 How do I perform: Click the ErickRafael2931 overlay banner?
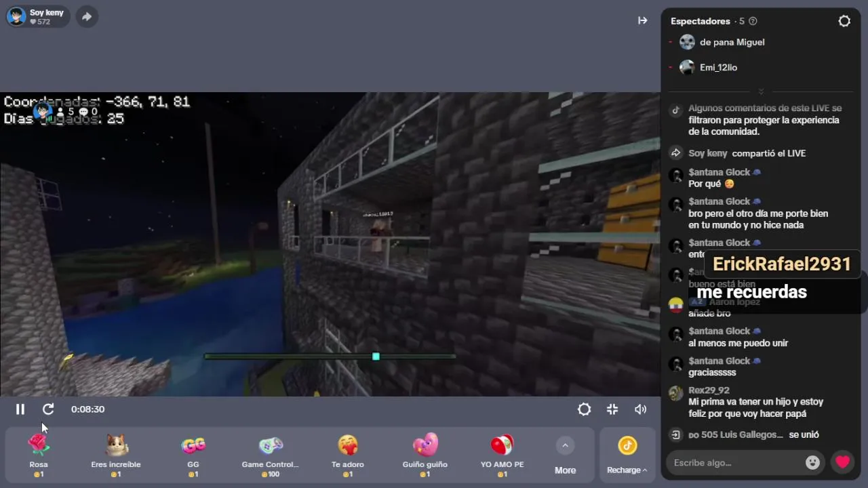tap(781, 264)
